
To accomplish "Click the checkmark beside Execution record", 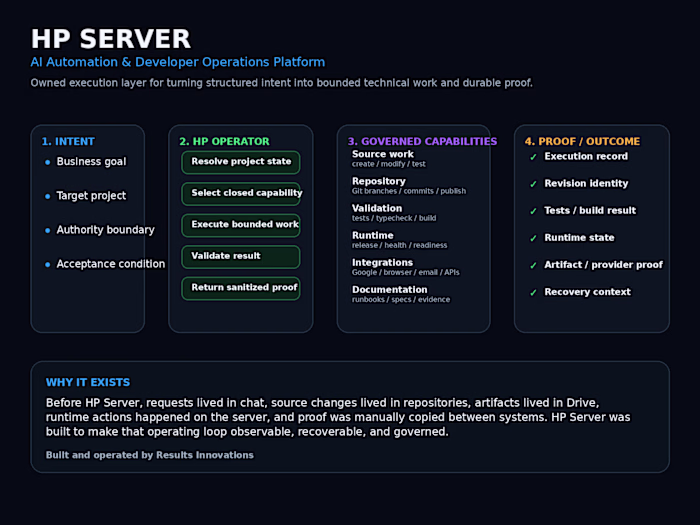I will pos(533,157).
